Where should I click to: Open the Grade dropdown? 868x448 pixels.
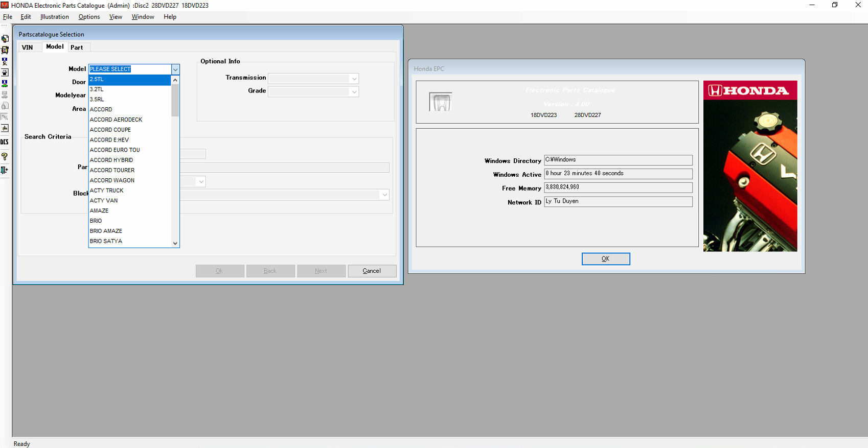354,92
